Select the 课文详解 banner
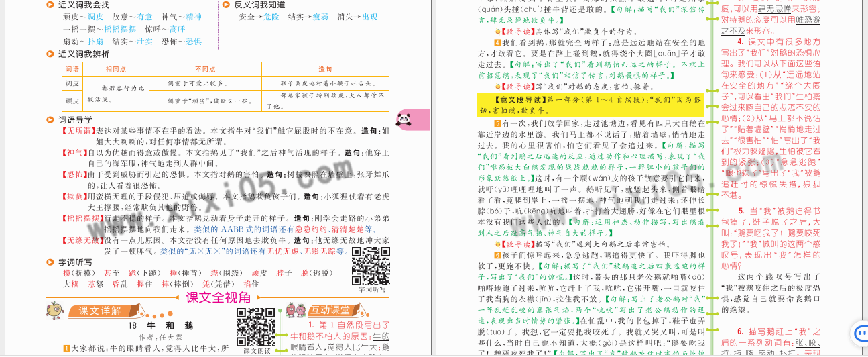This screenshot has width=868, height=357. [101, 311]
